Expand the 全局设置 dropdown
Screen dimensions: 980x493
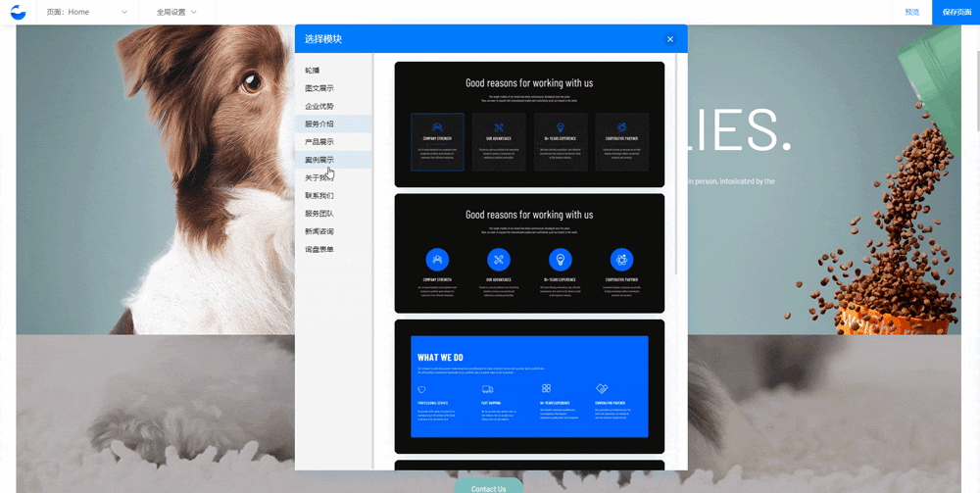176,12
